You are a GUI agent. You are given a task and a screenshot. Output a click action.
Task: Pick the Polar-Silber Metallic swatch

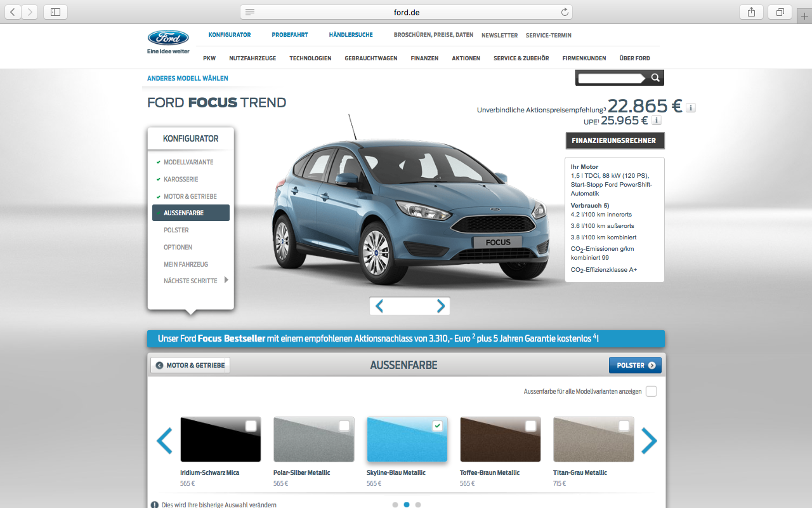click(314, 439)
